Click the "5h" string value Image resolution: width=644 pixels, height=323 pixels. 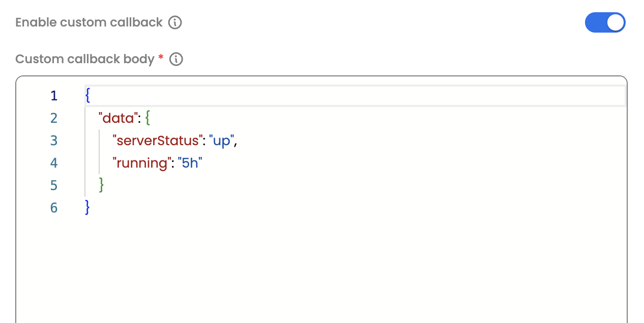tap(190, 163)
